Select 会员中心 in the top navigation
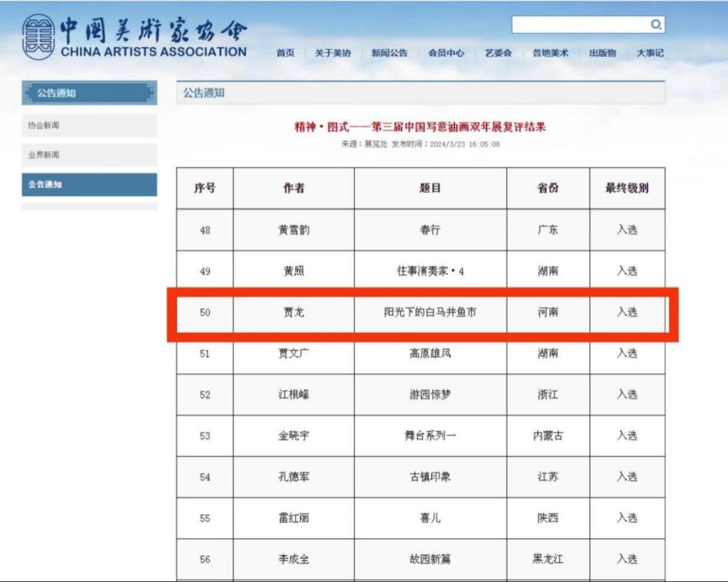 tap(446, 53)
